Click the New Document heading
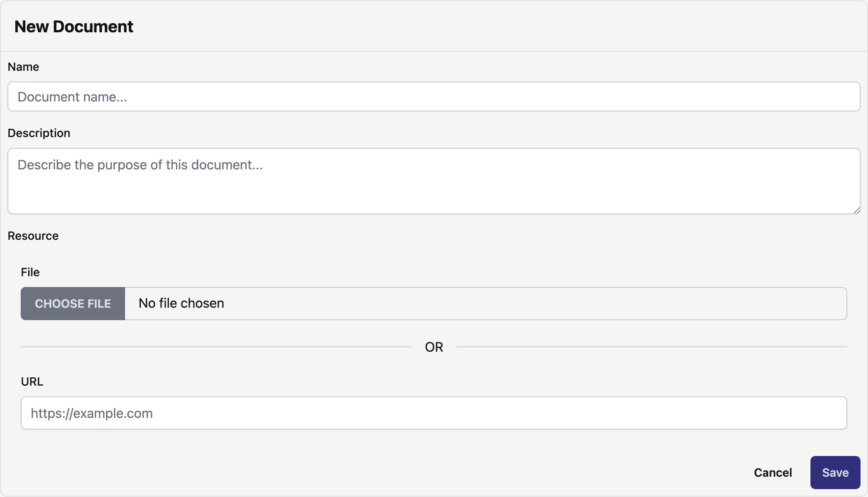The image size is (868, 497). coord(74,27)
